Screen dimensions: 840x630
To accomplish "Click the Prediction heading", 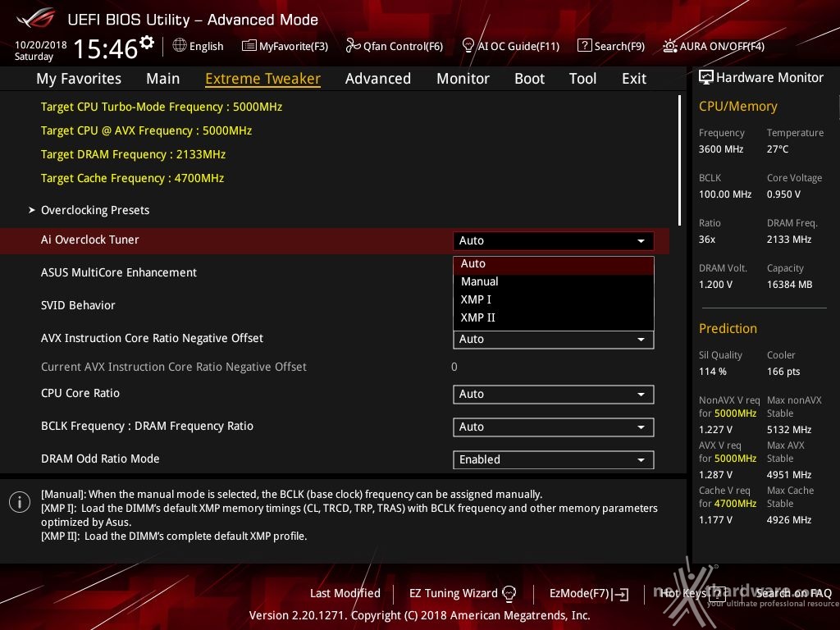I will tap(728, 328).
